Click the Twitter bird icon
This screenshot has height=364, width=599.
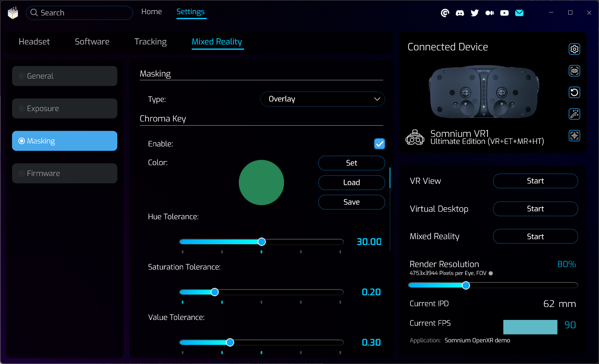(x=475, y=13)
